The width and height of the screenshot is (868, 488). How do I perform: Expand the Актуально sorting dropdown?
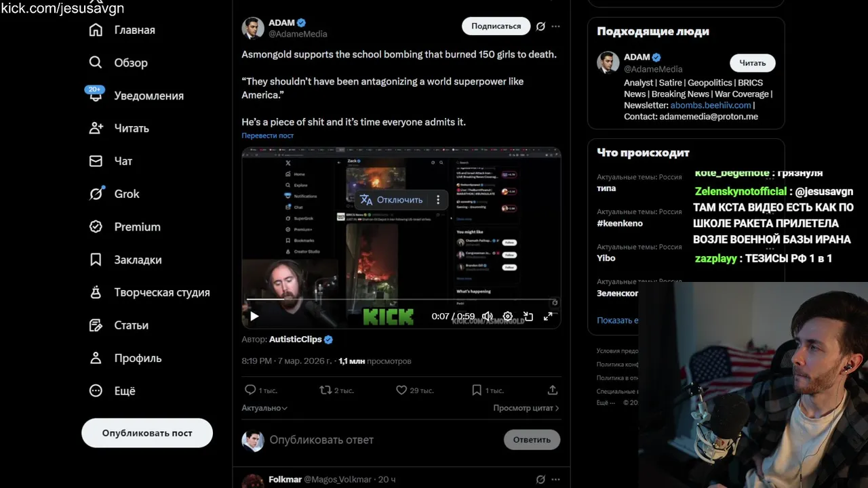[264, 408]
